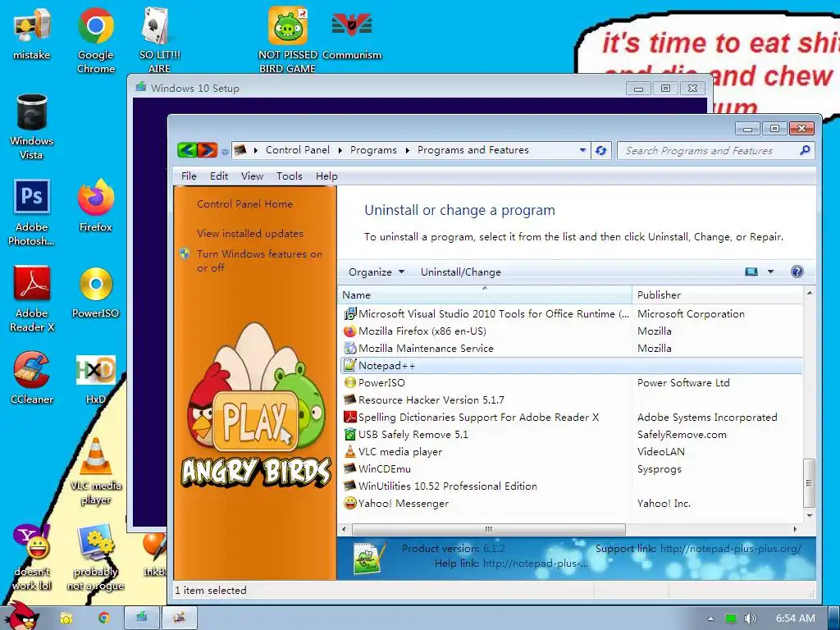Open Yahoo 'doesn't work lol' icon
The image size is (840, 630).
point(32,557)
